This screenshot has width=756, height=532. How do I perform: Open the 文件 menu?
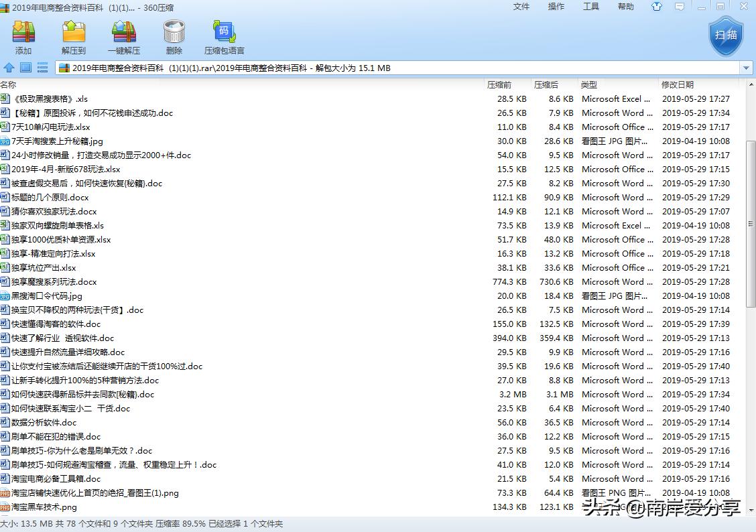click(x=521, y=7)
